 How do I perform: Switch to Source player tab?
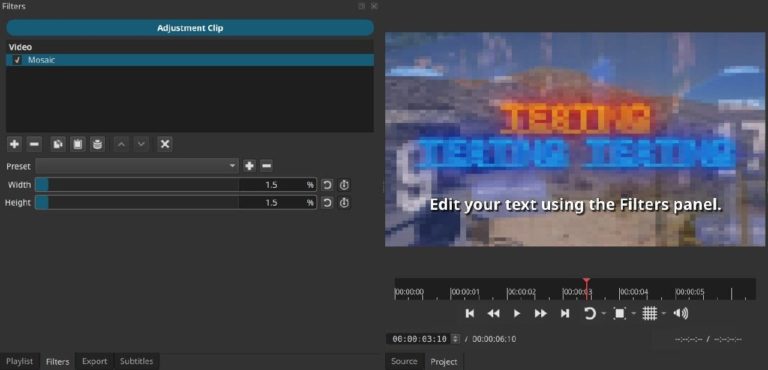coord(404,361)
